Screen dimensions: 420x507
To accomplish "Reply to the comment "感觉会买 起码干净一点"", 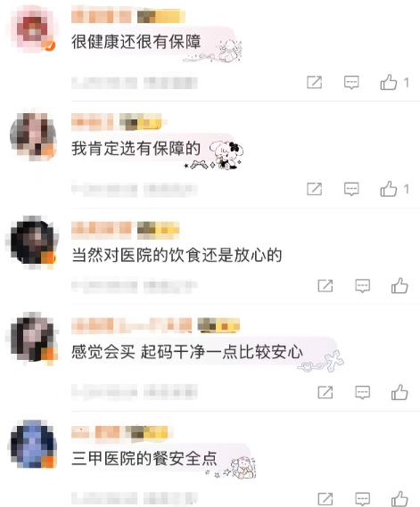I will (362, 392).
